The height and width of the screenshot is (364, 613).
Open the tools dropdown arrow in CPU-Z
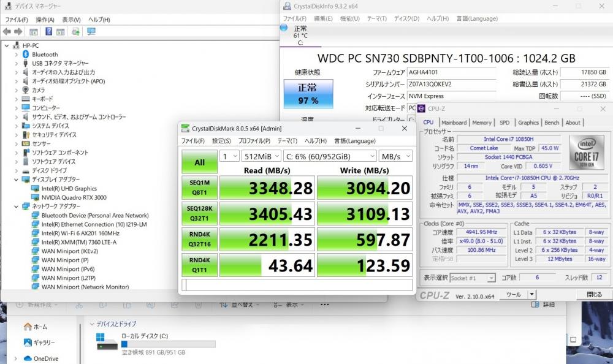pyautogui.click(x=531, y=294)
